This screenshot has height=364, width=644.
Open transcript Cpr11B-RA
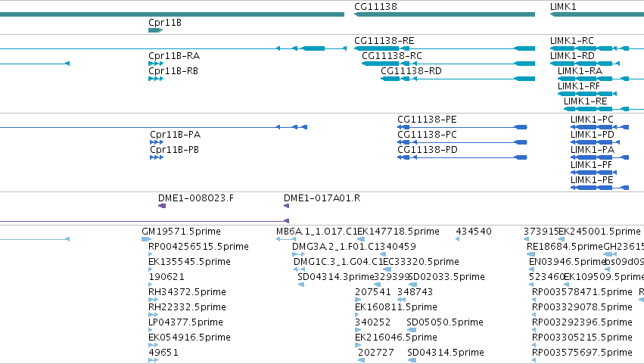[174, 56]
